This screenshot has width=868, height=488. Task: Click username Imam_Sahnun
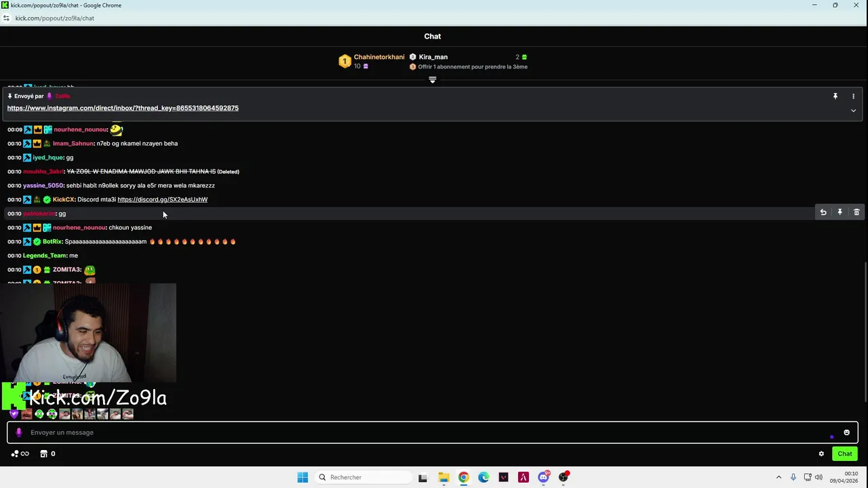point(73,144)
